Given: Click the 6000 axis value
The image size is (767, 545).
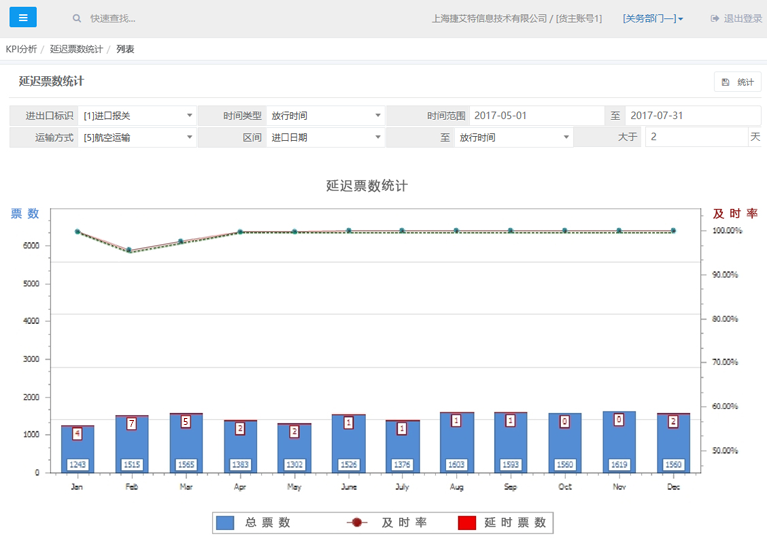Looking at the screenshot, I should [31, 246].
